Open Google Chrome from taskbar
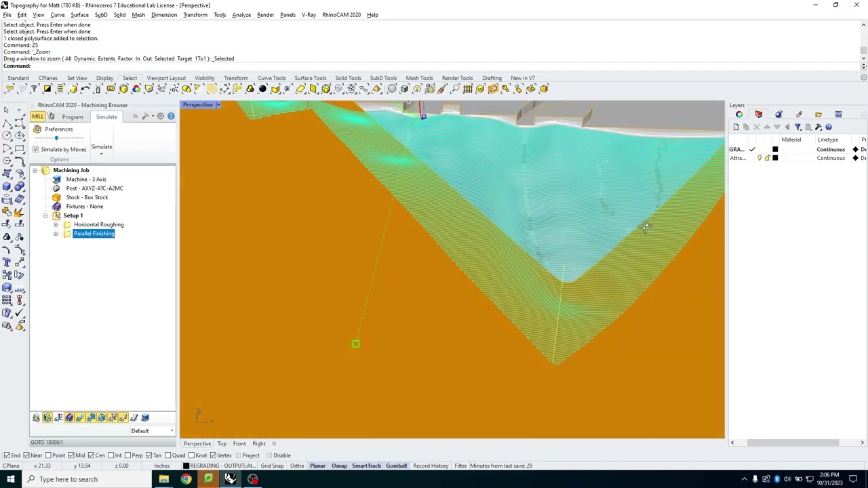The height and width of the screenshot is (488, 868). click(x=186, y=479)
